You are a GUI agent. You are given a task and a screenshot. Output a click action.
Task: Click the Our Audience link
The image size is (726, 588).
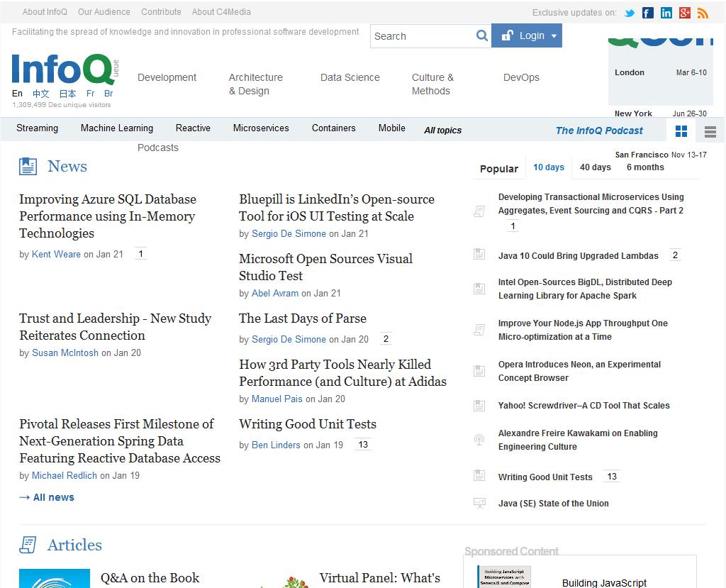click(x=104, y=12)
